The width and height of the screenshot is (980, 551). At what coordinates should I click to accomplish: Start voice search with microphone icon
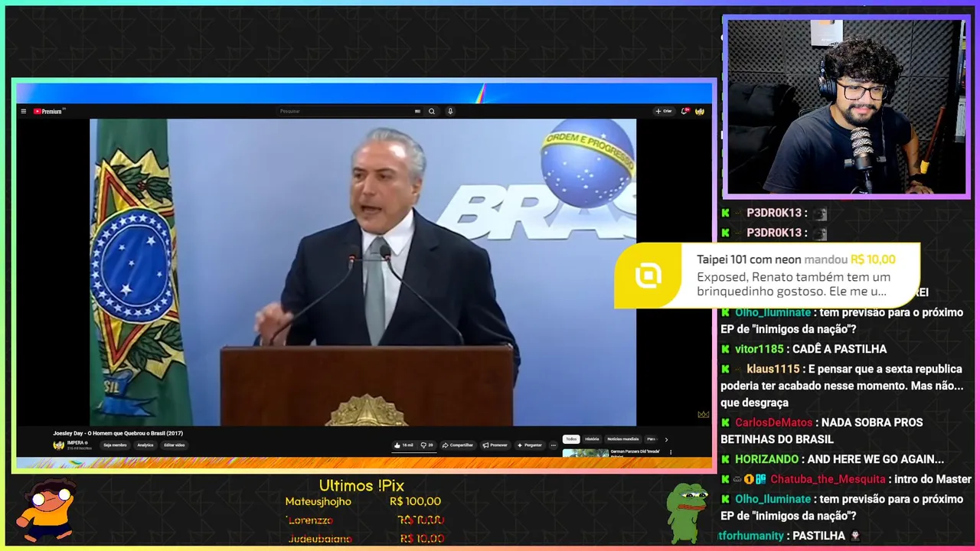450,111
